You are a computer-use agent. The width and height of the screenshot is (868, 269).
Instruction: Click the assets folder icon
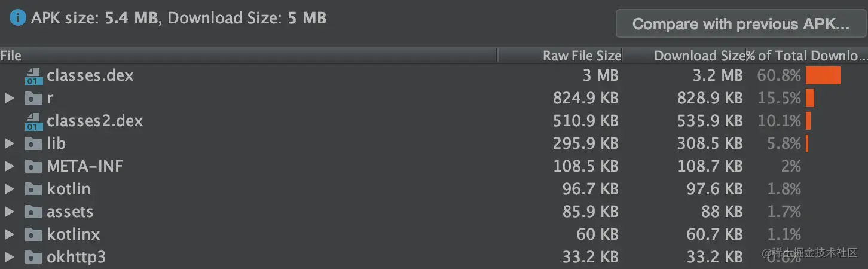[x=33, y=212]
